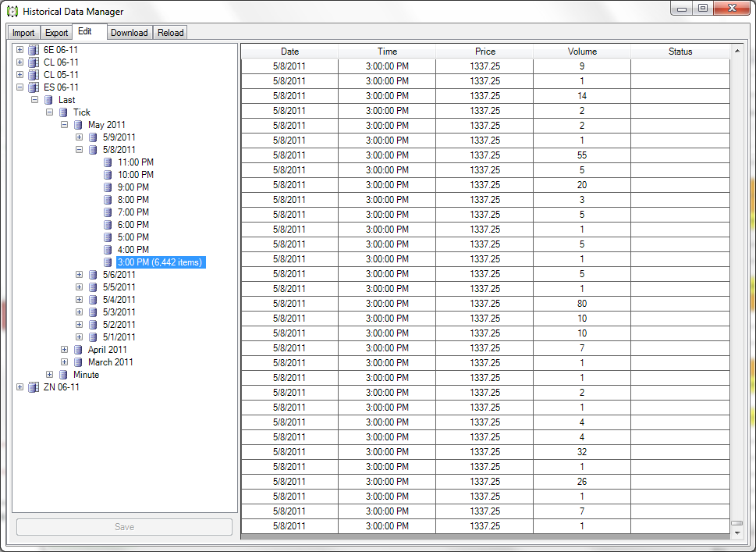This screenshot has width=756, height=552.
Task: Click the icon beside 4:00 PM
Action: point(108,250)
